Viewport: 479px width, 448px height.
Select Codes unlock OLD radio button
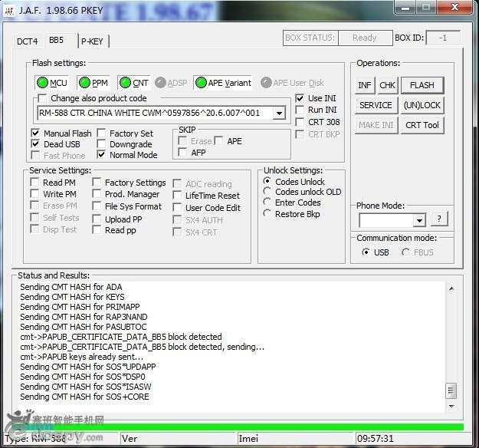(x=267, y=192)
